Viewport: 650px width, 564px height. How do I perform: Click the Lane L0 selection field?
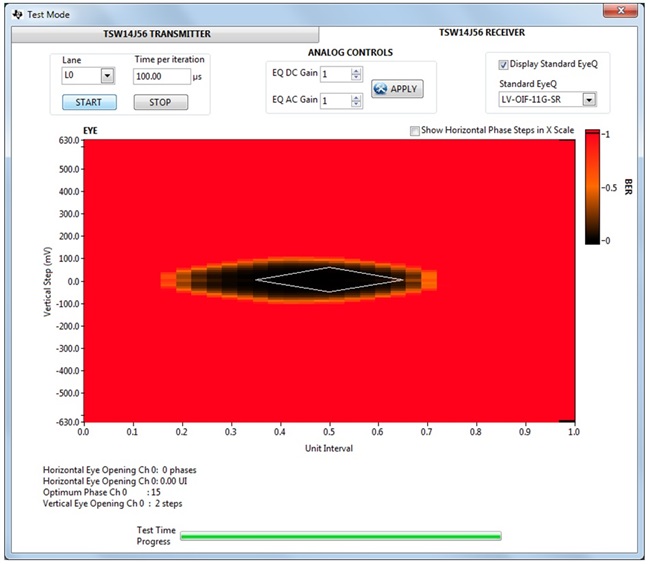point(82,76)
